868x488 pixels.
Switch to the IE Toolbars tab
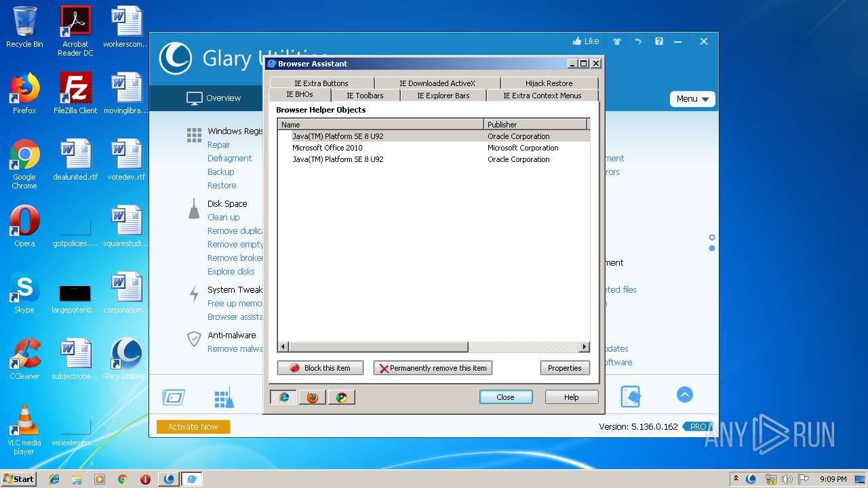(x=365, y=96)
